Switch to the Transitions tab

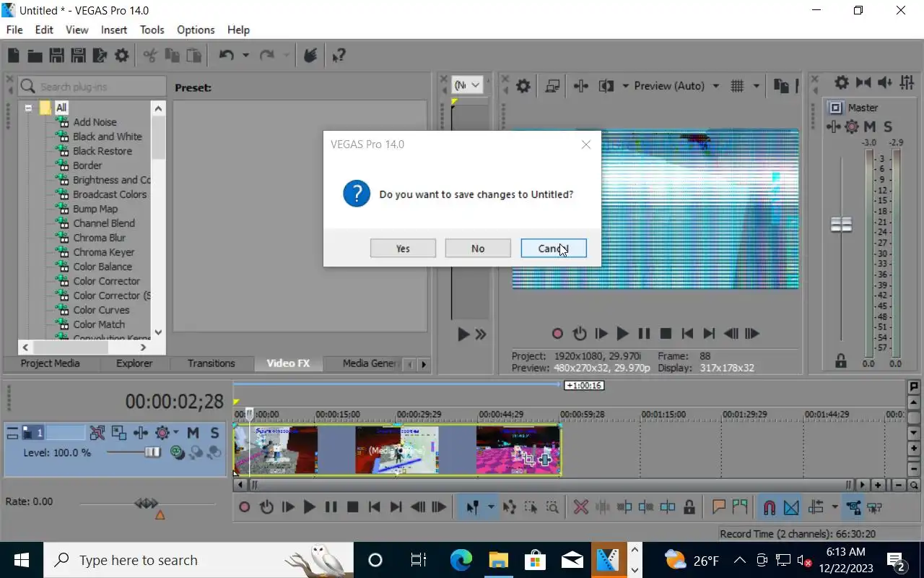pyautogui.click(x=211, y=363)
